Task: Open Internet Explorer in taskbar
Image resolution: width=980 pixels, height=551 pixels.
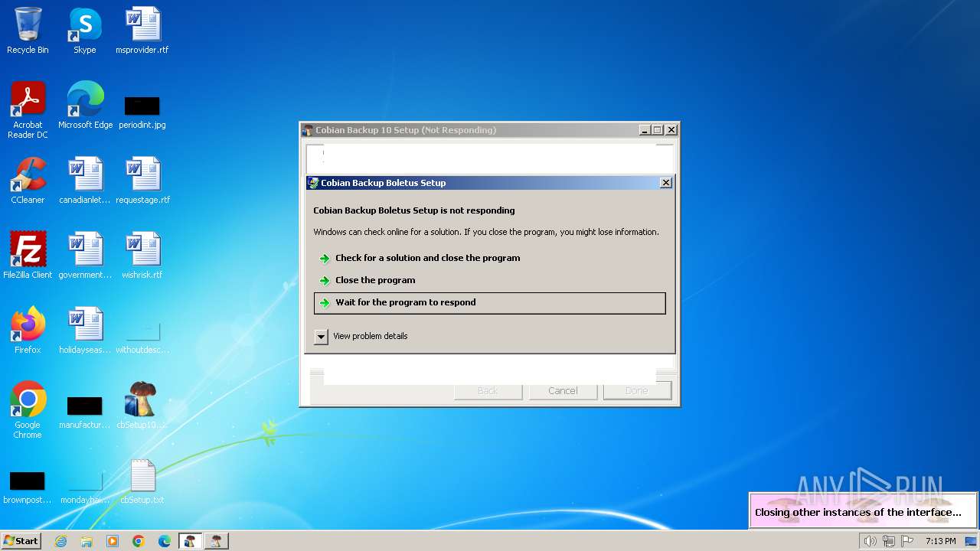Action: click(60, 541)
